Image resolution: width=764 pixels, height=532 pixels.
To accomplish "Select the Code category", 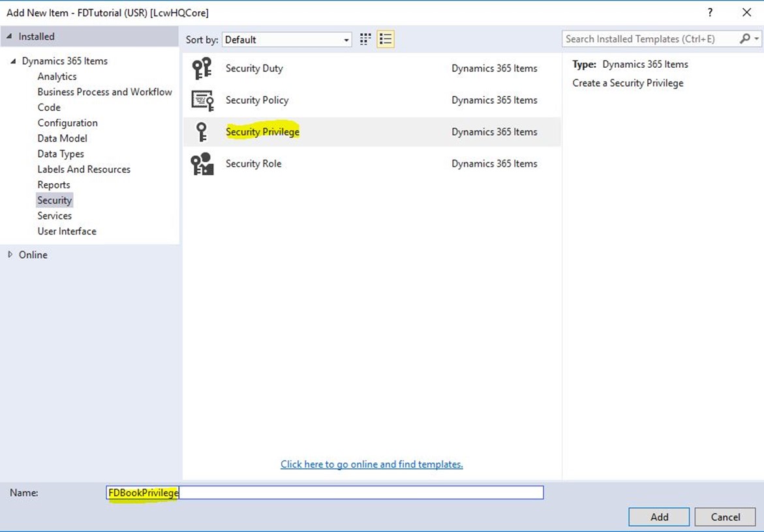I will [x=49, y=108].
